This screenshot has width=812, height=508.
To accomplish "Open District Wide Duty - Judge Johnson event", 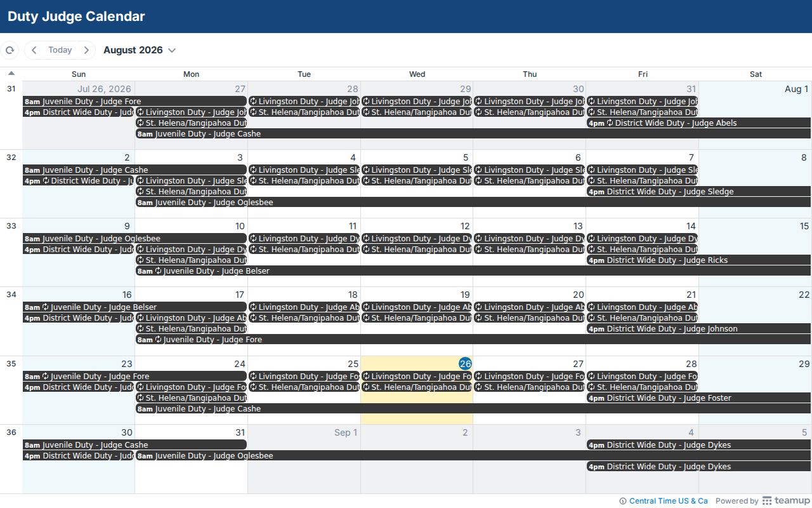I will 698,329.
